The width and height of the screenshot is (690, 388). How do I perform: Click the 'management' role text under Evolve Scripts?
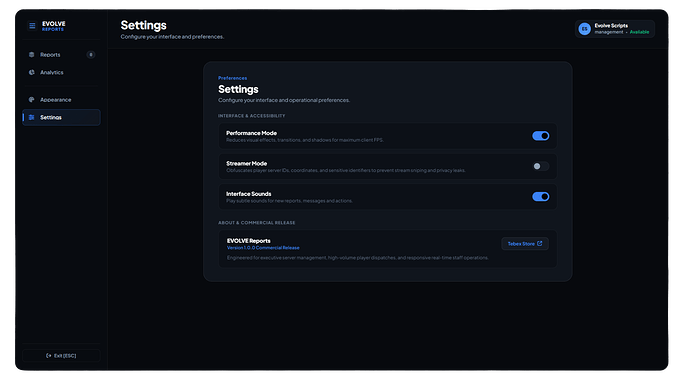click(609, 32)
